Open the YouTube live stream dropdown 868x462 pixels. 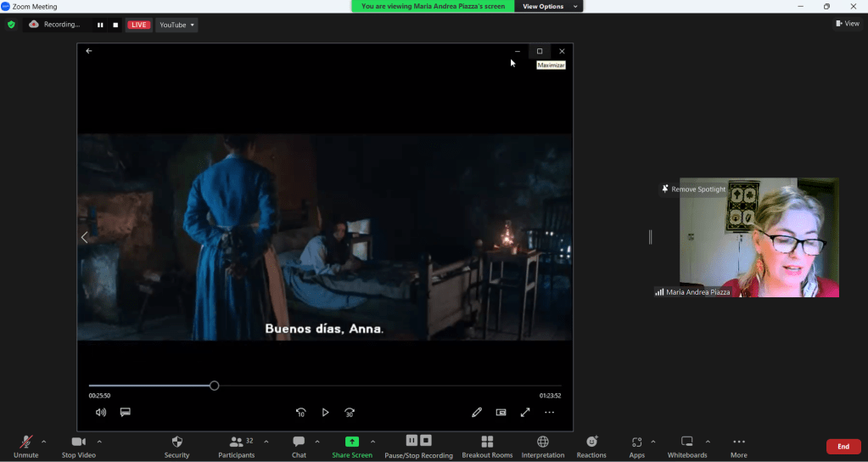coord(176,25)
